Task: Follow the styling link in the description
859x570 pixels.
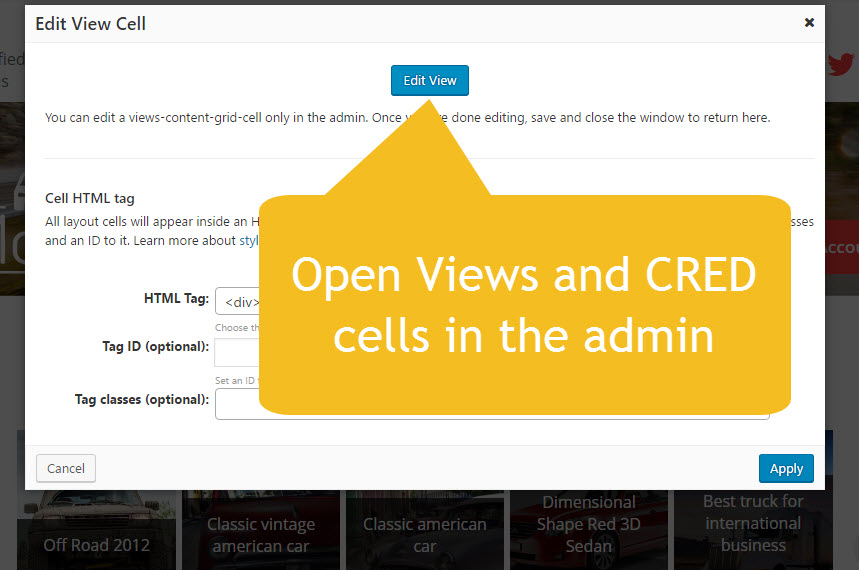Action: (x=249, y=241)
